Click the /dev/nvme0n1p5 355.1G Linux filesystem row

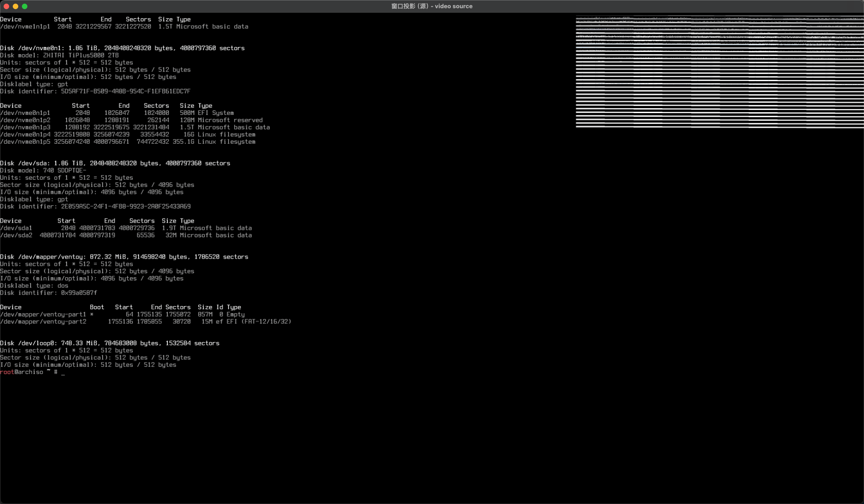tap(128, 142)
